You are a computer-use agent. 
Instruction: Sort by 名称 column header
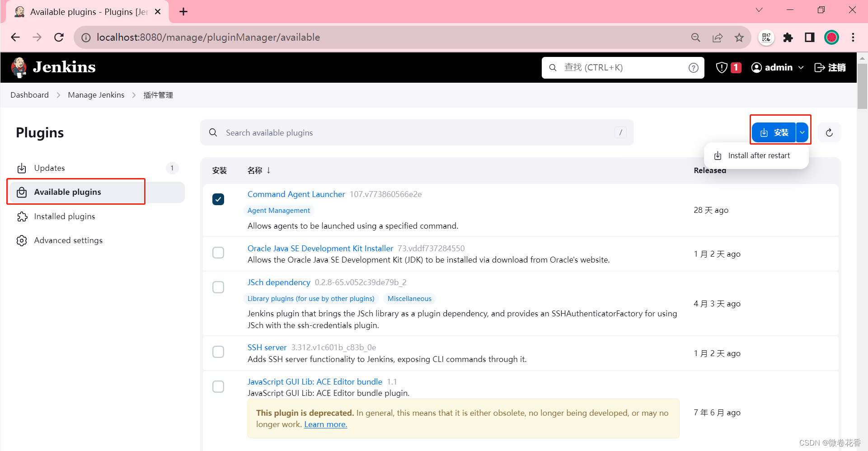[259, 170]
